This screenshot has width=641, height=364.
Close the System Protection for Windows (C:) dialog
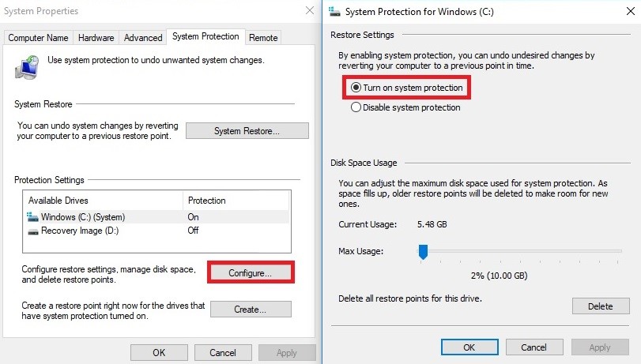coord(631,11)
